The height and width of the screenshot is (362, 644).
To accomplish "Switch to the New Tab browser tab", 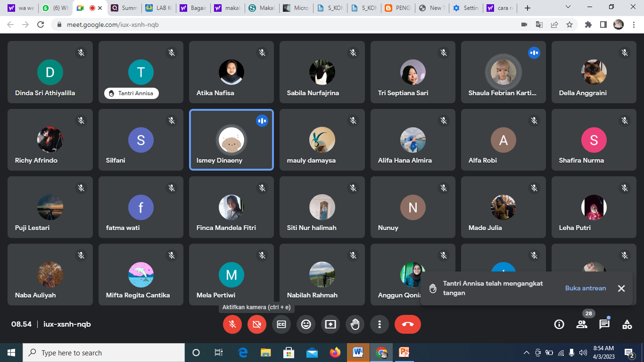I will [x=431, y=8].
